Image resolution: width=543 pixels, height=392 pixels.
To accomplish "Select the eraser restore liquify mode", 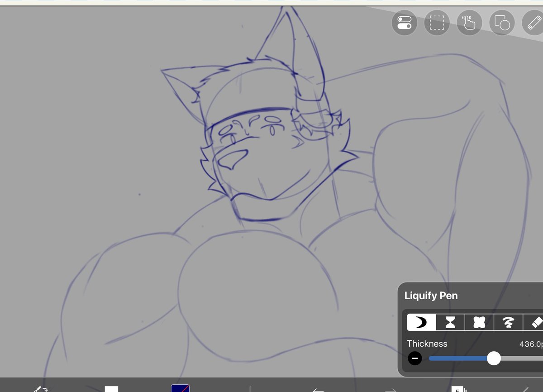I will coord(533,322).
